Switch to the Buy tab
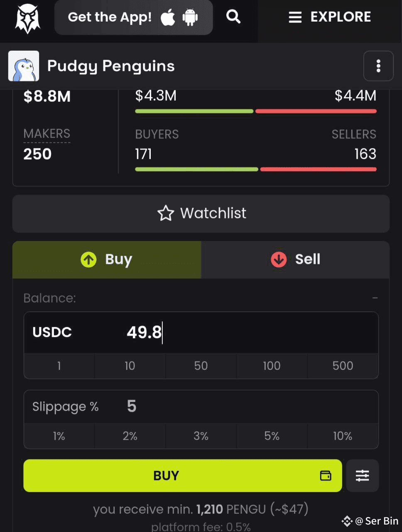The width and height of the screenshot is (402, 532). 107,260
